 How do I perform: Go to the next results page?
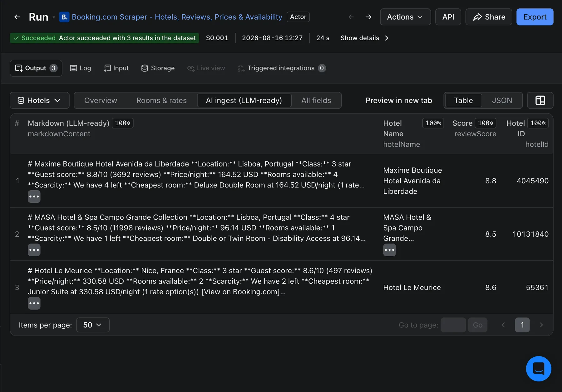click(541, 325)
